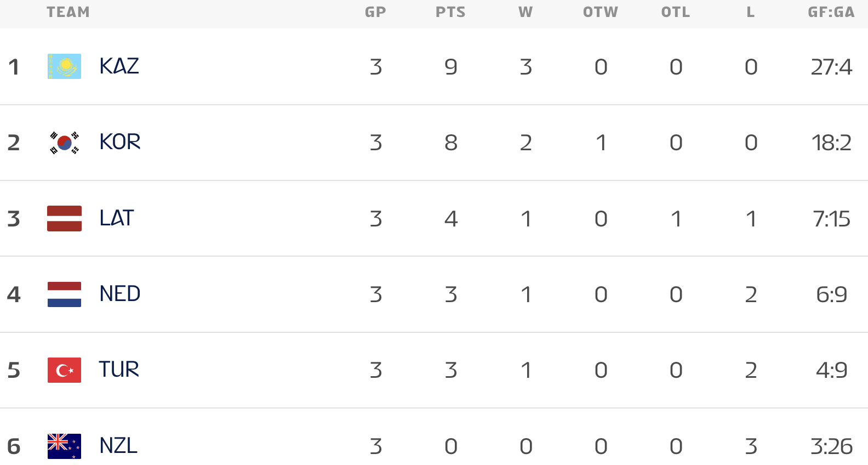Viewport: 868px width, 465px height.
Task: Select the LAT team name
Action: 116,218
